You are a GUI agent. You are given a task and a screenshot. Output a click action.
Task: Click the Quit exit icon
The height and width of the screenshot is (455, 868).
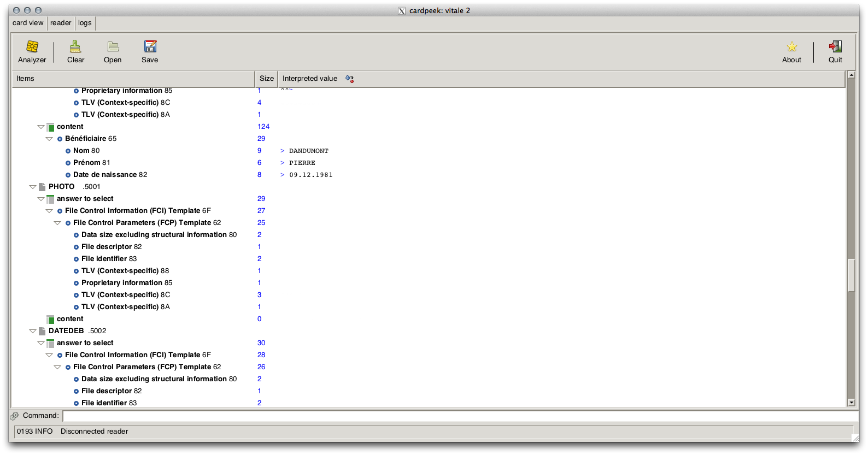pos(835,48)
